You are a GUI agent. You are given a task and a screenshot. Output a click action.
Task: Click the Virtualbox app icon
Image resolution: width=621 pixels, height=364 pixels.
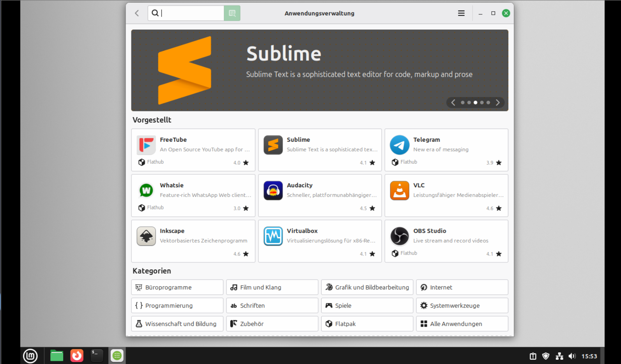point(273,236)
